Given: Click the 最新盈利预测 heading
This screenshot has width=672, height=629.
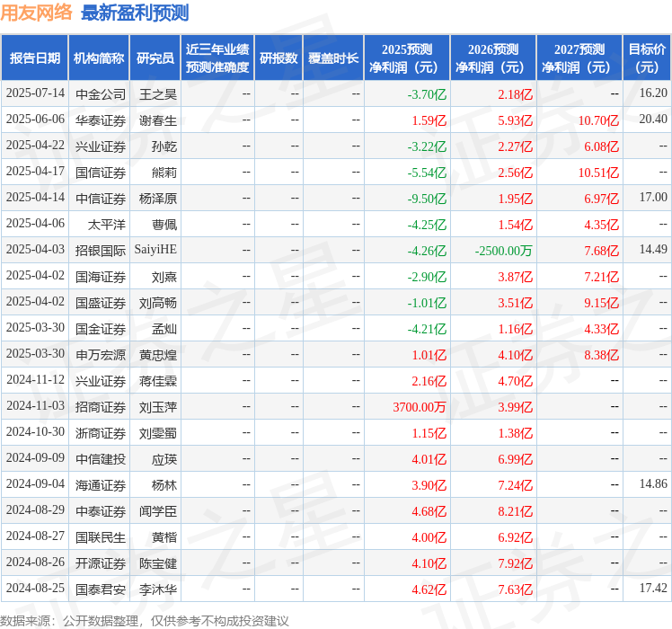Looking at the screenshot, I should [x=135, y=13].
